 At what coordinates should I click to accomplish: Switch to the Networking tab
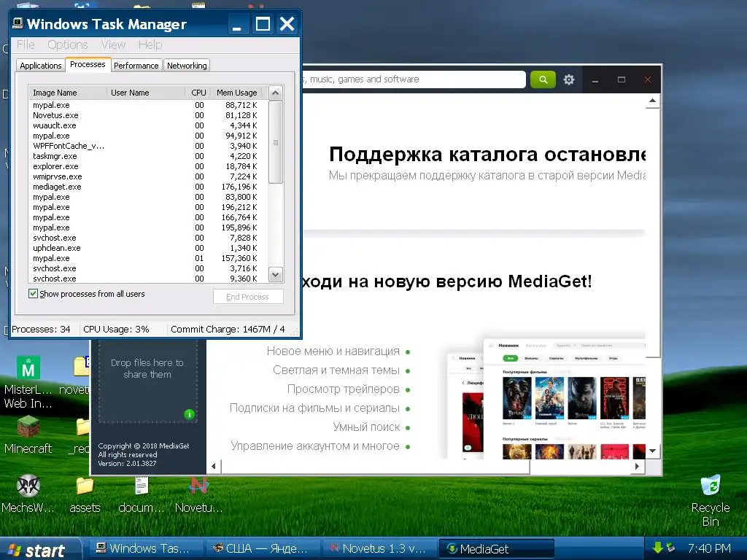coord(187,65)
